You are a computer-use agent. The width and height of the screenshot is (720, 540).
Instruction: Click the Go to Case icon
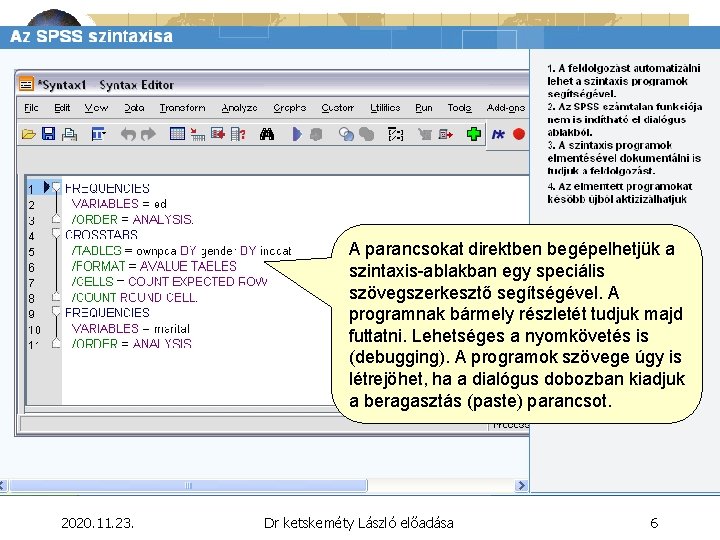[197, 134]
